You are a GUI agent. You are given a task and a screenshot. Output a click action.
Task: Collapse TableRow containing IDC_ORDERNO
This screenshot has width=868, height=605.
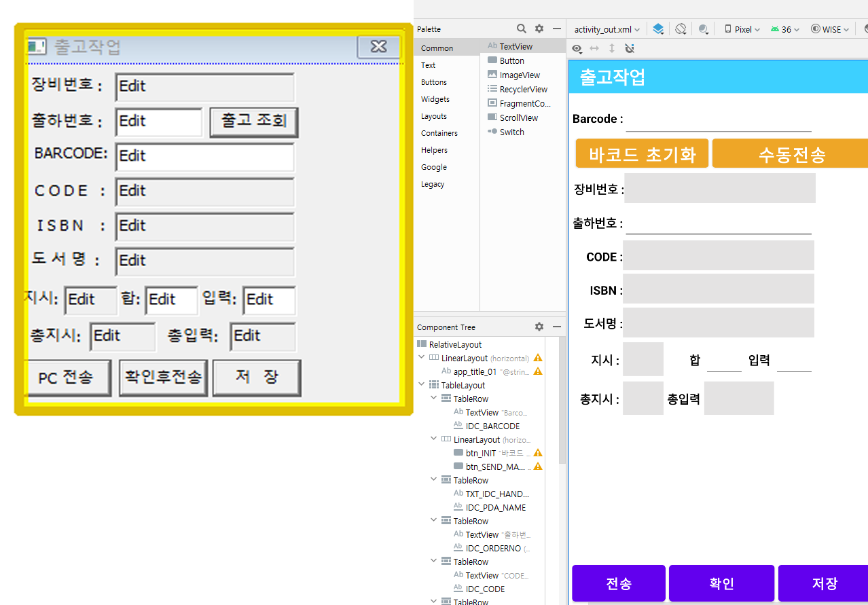coord(434,521)
